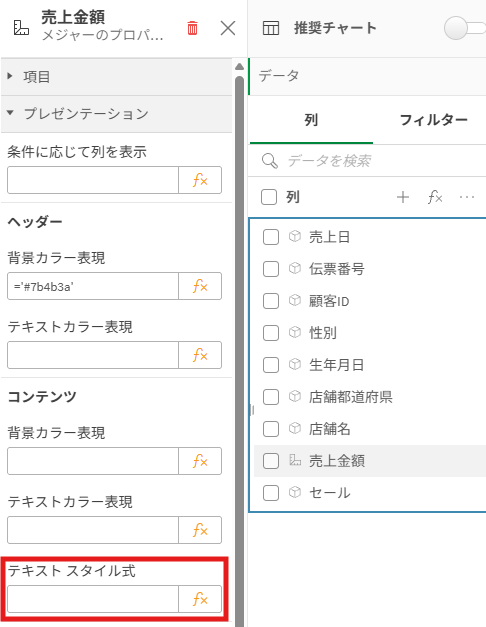Screen dimensions: 486x627
Task: Open expression editor for 条件に応じて列を表示
Action: (200, 180)
